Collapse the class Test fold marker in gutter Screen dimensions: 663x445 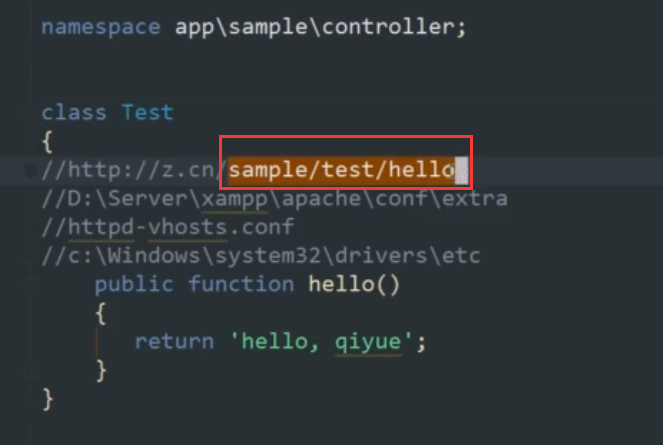pyautogui.click(x=30, y=113)
